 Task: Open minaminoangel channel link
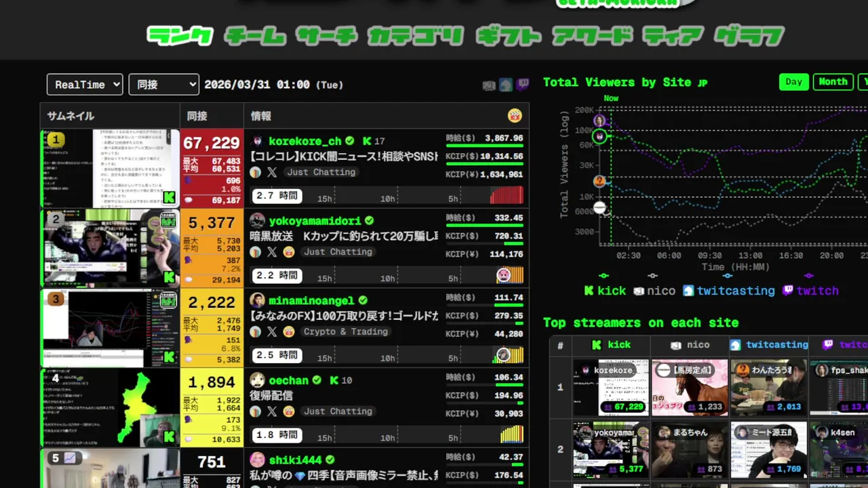pos(312,300)
